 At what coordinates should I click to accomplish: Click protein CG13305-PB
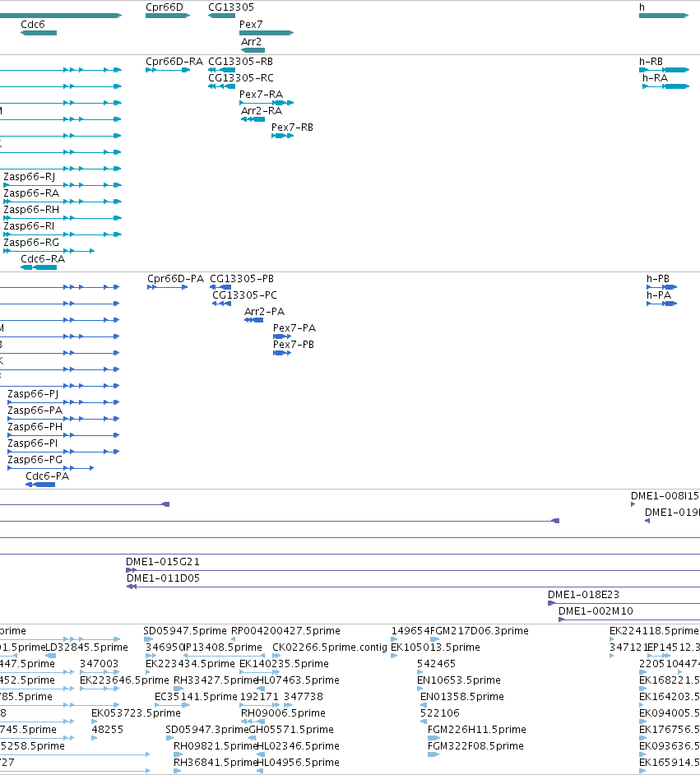coord(220,287)
